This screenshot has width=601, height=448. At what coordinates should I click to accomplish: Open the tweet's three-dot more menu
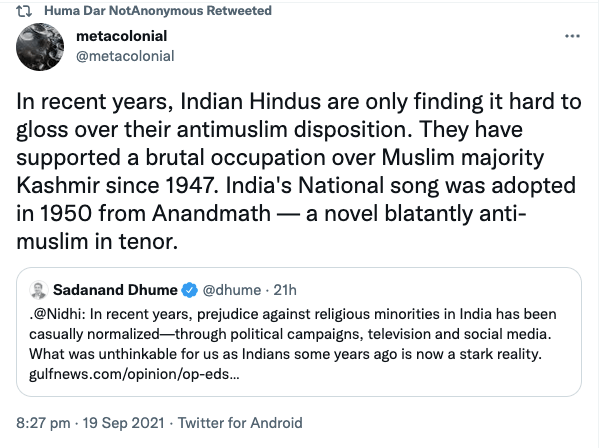(572, 38)
